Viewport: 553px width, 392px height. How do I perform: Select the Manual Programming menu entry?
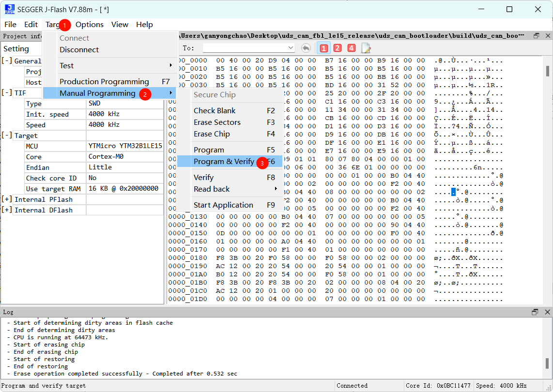point(110,93)
